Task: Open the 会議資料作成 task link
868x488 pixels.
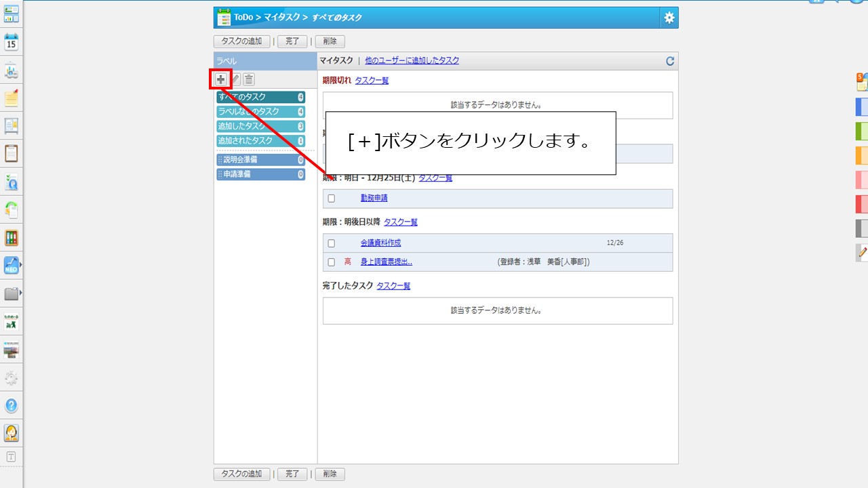Action: pyautogui.click(x=380, y=243)
